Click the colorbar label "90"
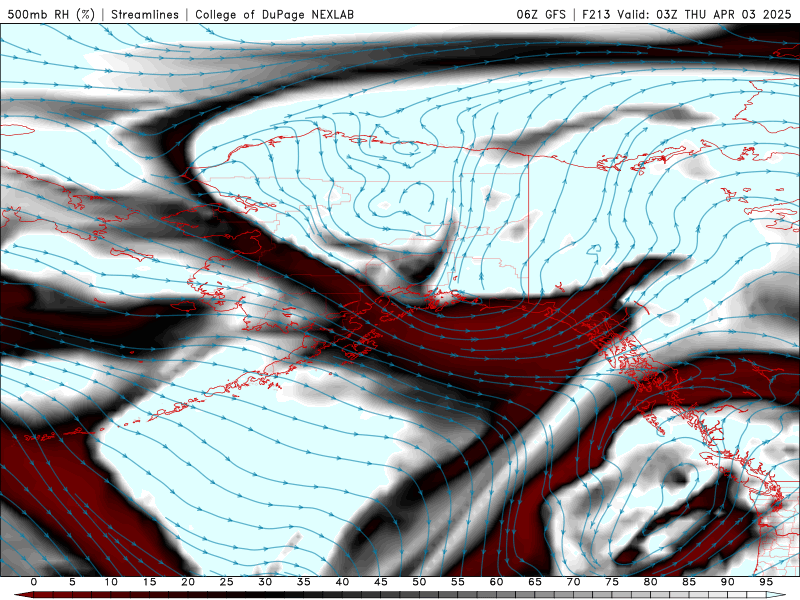The width and height of the screenshot is (800, 600). (x=728, y=582)
